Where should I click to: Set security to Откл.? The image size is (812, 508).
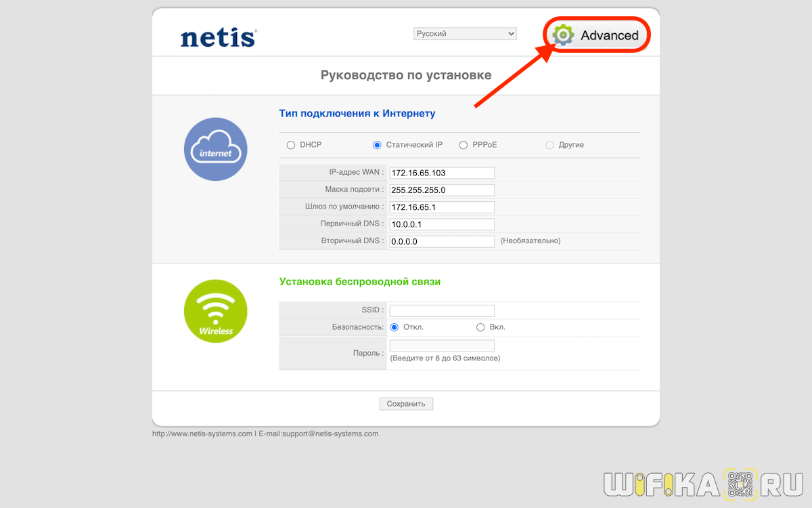(394, 327)
